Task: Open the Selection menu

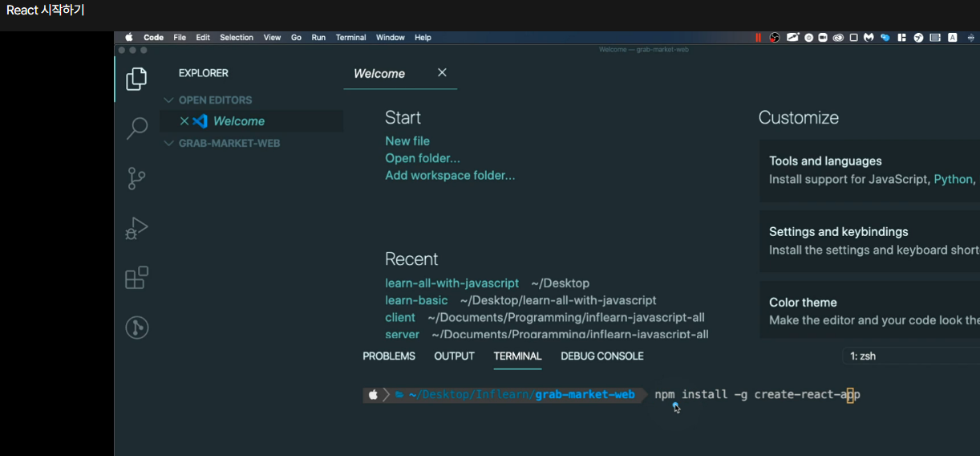Action: 237,38
